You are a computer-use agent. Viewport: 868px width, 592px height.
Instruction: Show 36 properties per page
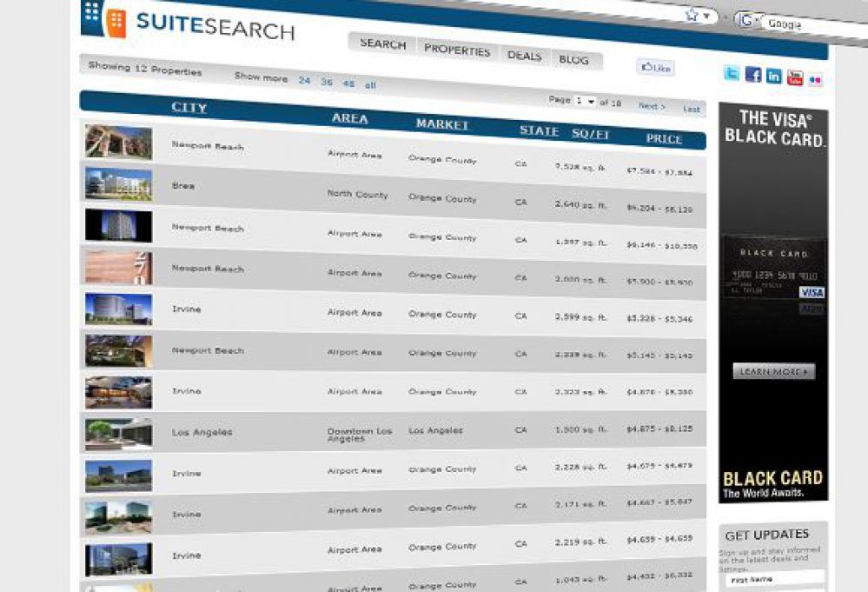[x=327, y=82]
